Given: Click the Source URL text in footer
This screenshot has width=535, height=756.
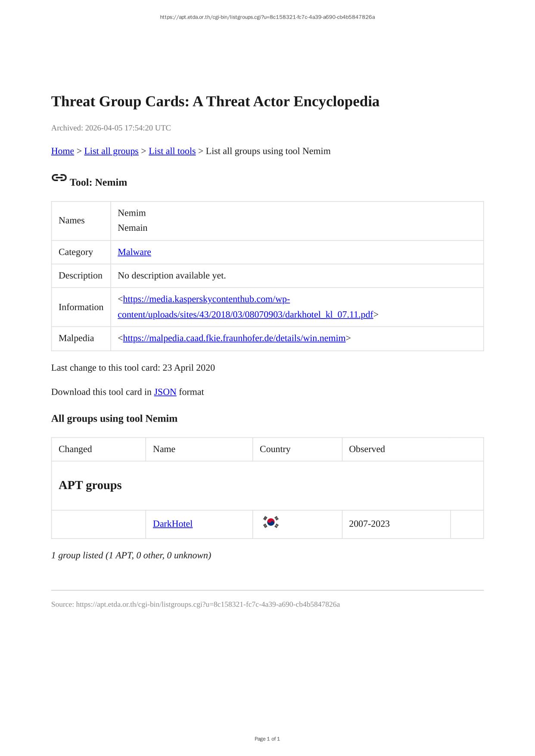Looking at the screenshot, I should coord(196,604).
